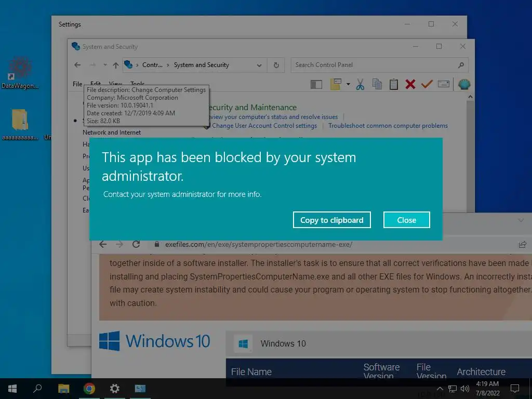Refresh the Control Panel address bar
Screen dimensions: 532x399
276,65
